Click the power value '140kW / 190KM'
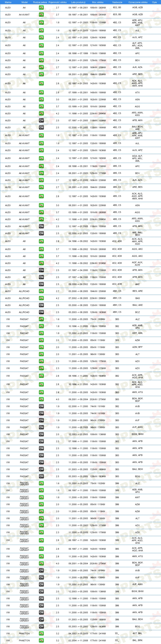This screenshot has width=161, height=644. point(98,92)
